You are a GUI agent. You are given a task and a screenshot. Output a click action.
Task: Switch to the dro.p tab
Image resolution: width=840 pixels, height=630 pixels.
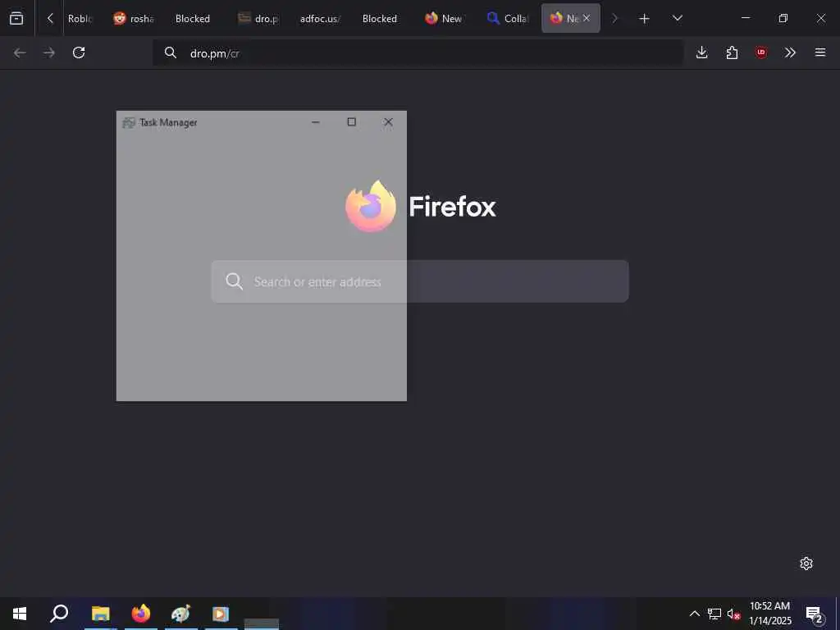click(258, 19)
